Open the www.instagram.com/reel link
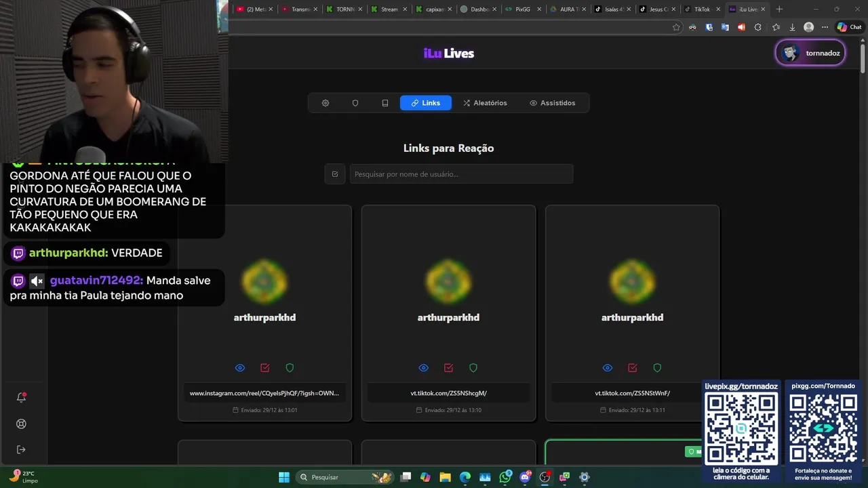The width and height of the screenshot is (868, 488). coord(264,393)
